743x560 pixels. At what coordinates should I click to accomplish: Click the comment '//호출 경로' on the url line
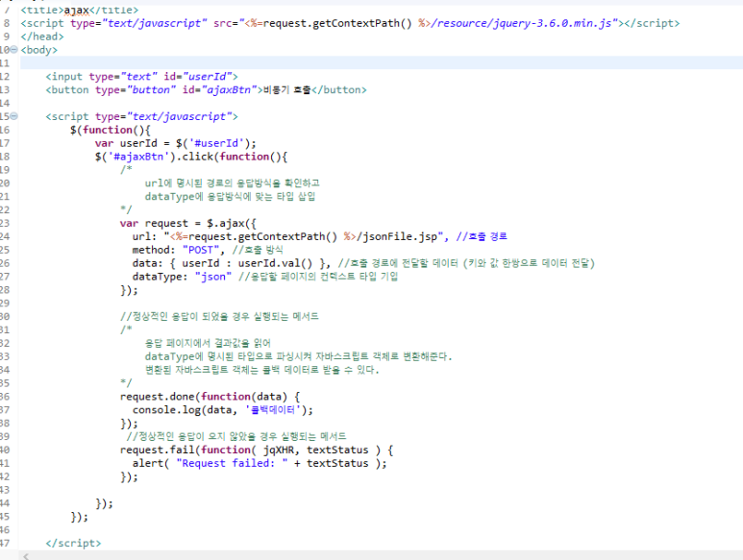click(482, 236)
